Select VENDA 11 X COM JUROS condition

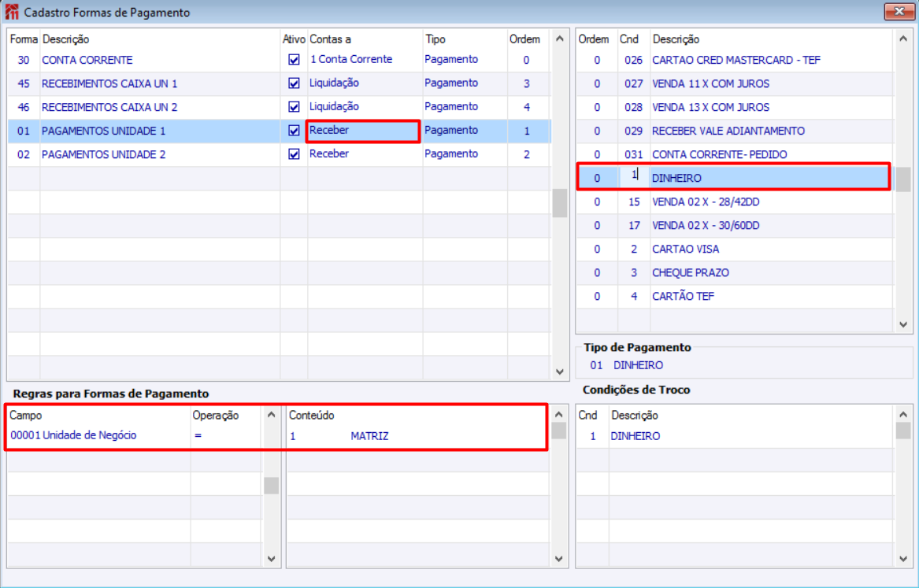click(710, 83)
